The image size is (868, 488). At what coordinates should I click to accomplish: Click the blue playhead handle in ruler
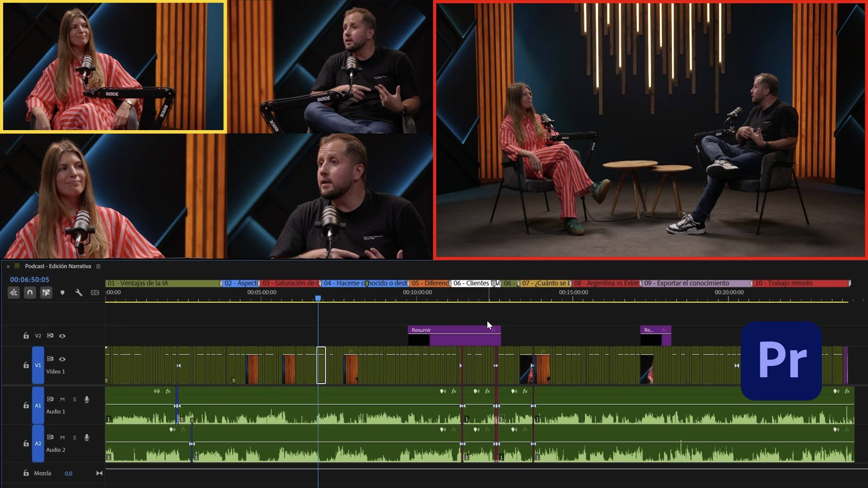pyautogui.click(x=318, y=299)
